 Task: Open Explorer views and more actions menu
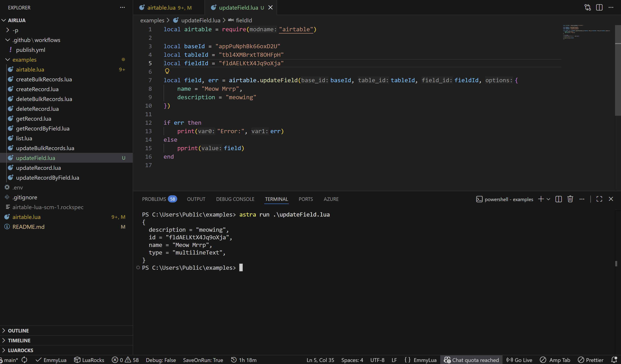[122, 7]
